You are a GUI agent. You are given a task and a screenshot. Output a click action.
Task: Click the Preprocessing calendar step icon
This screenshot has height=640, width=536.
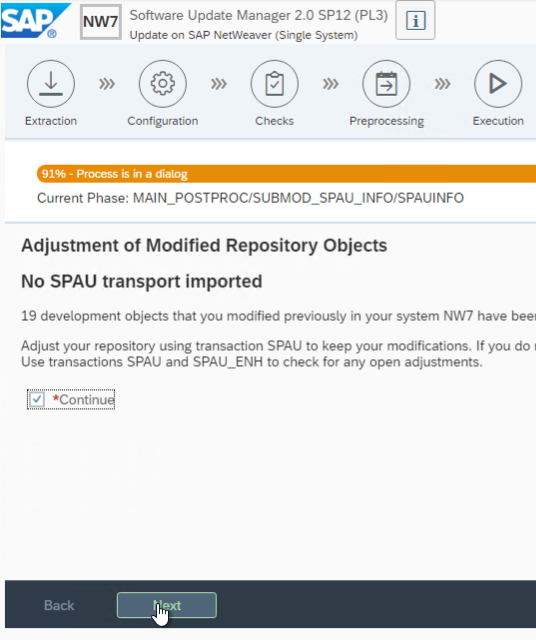point(386,84)
